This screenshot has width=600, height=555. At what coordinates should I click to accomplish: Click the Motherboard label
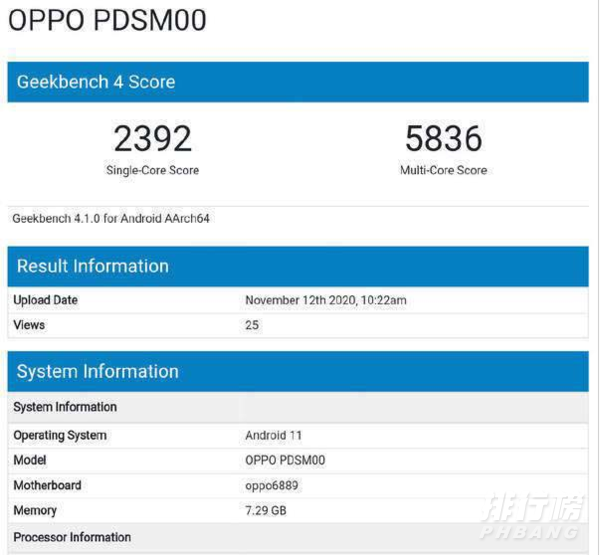coord(47,485)
